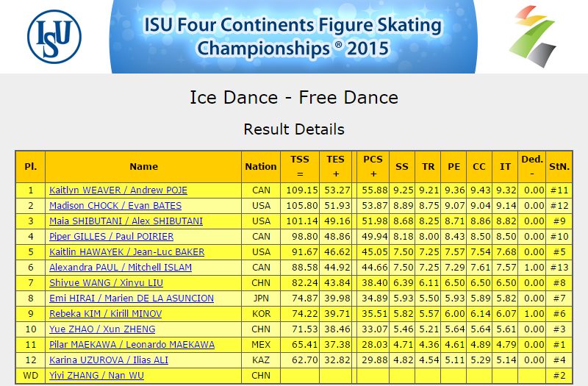Open Kaitlin HAWAYEK / Jean-Luc BAKER link
The height and width of the screenshot is (386, 588).
click(126, 251)
